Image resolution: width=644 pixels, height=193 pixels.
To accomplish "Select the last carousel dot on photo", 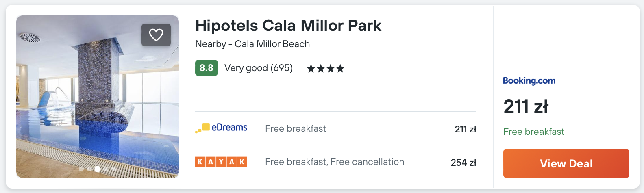I will [x=114, y=169].
